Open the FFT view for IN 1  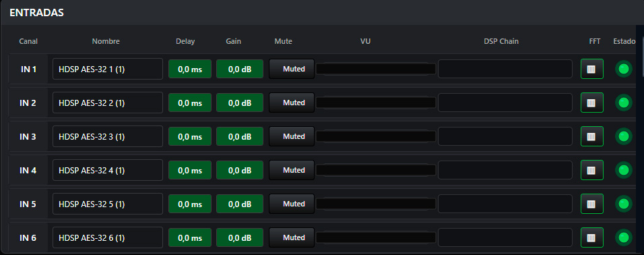click(592, 69)
